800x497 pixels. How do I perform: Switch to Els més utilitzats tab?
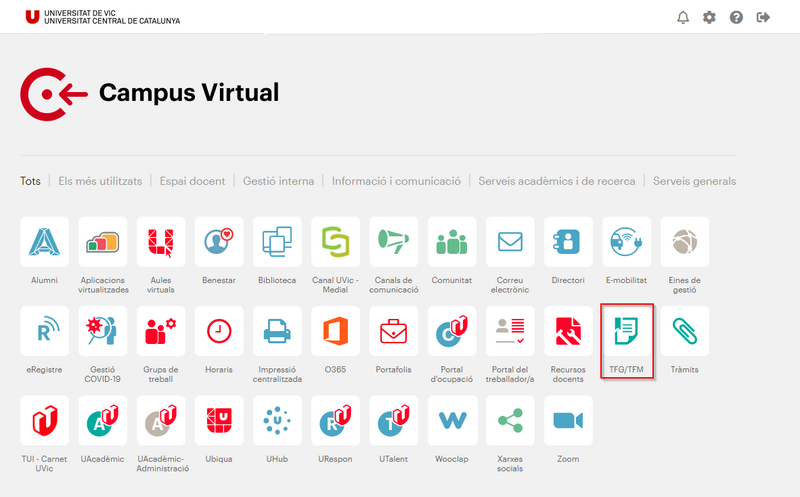click(x=100, y=181)
